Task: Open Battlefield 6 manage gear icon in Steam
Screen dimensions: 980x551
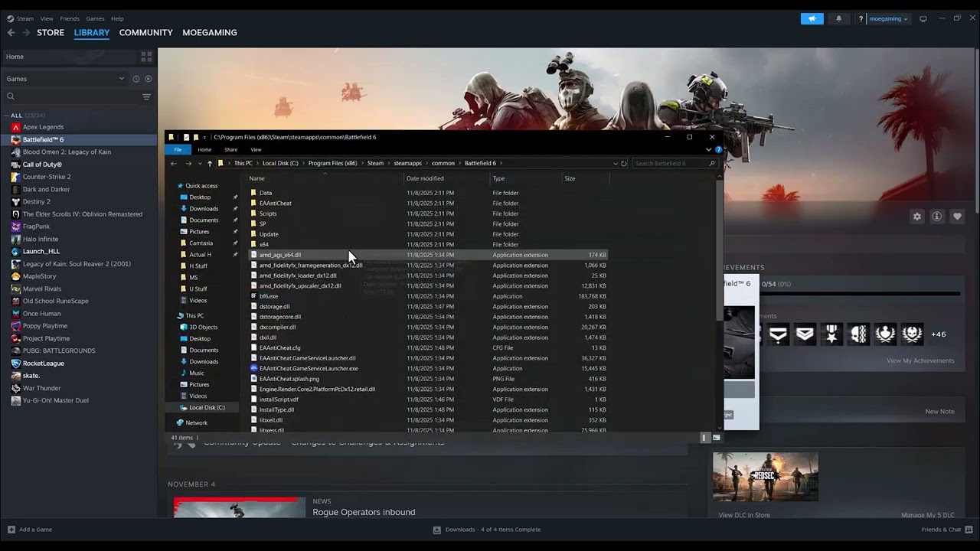Action: click(x=917, y=217)
